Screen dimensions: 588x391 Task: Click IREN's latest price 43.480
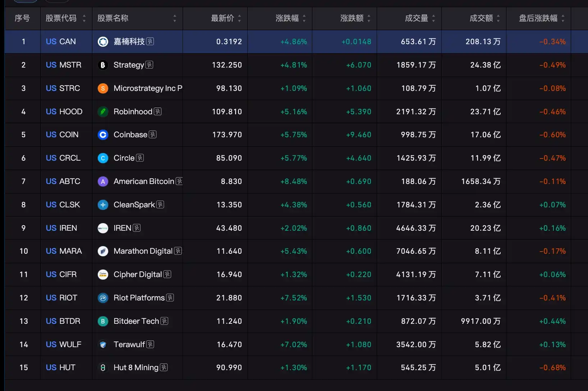click(229, 228)
